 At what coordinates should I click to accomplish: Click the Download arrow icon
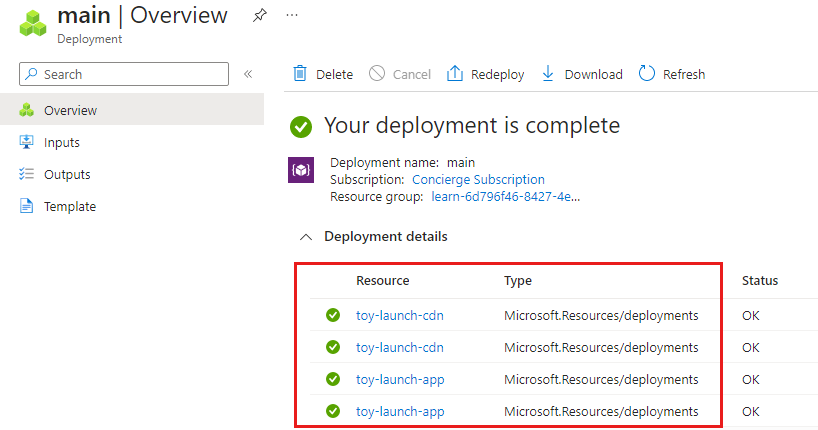(x=548, y=74)
